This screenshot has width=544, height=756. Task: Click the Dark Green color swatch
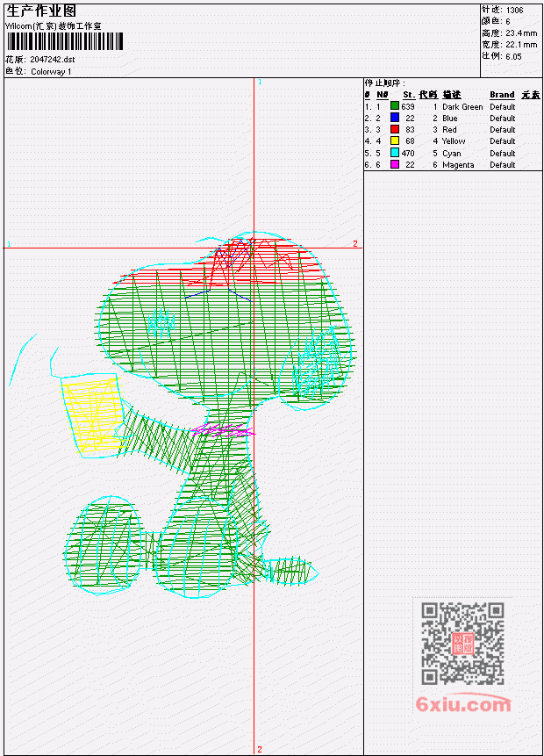[395, 106]
